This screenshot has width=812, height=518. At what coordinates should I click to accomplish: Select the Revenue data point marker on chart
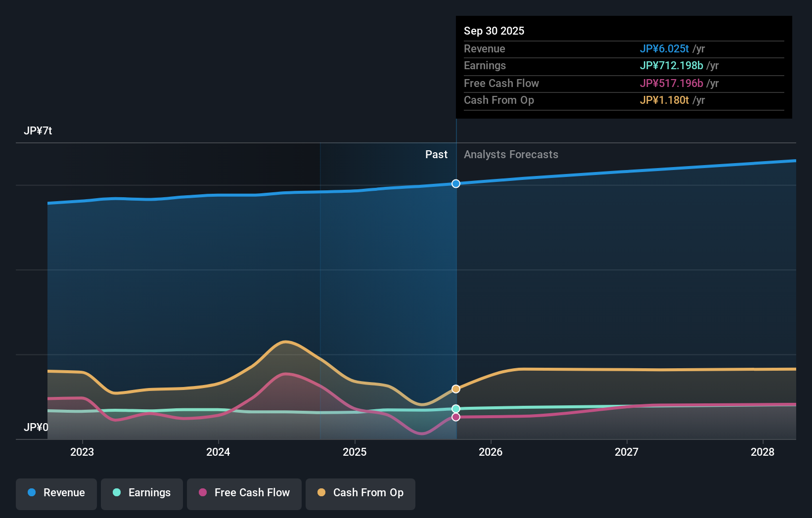point(455,183)
